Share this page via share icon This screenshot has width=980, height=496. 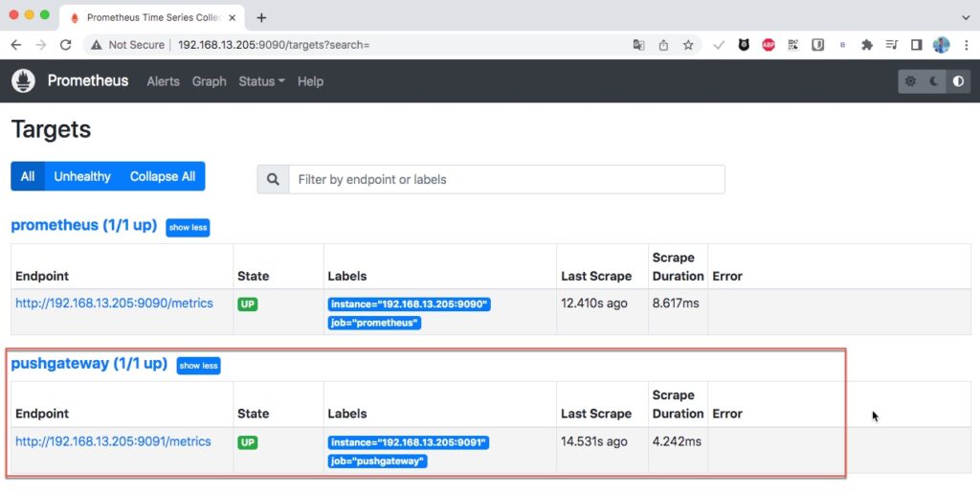point(664,45)
